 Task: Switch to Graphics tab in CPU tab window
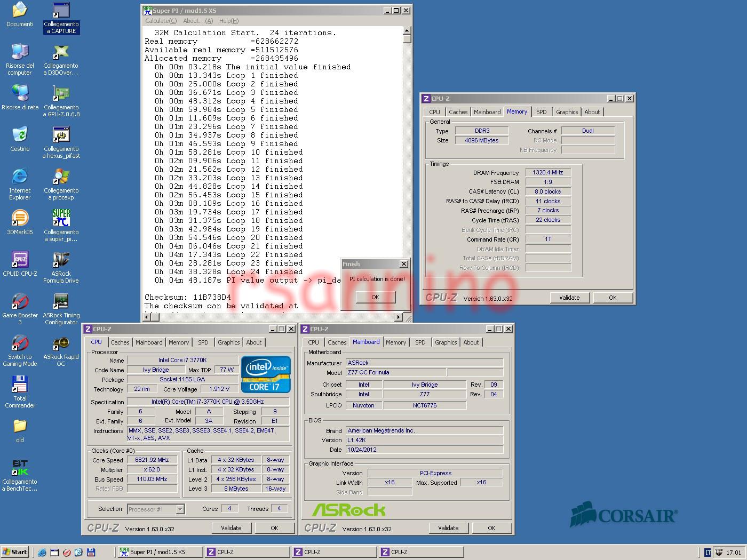click(228, 342)
